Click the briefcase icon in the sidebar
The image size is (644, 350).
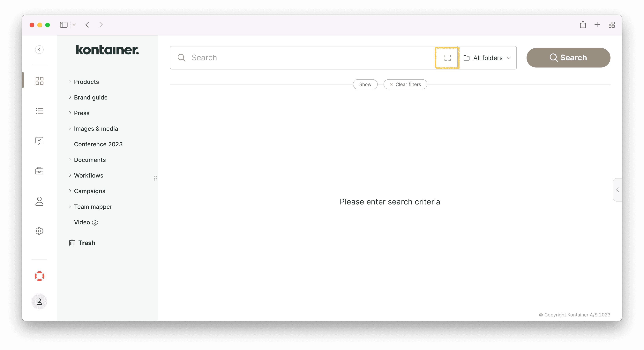tap(39, 171)
